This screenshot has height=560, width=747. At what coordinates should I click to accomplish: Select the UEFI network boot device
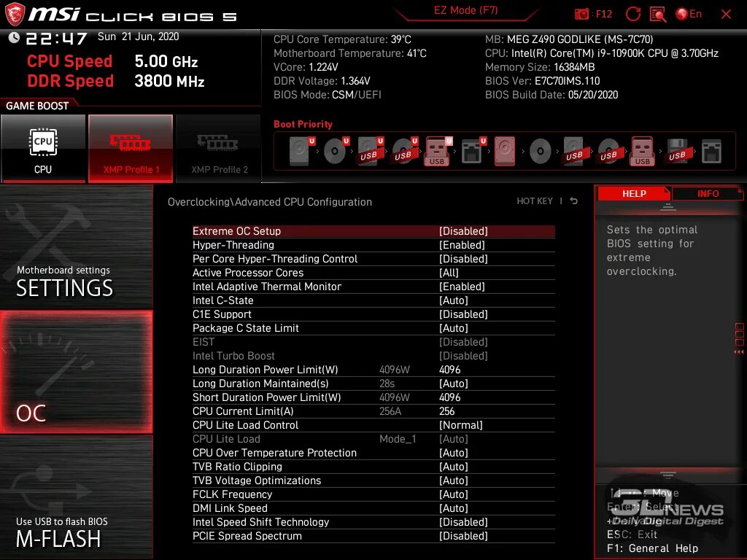tap(473, 152)
